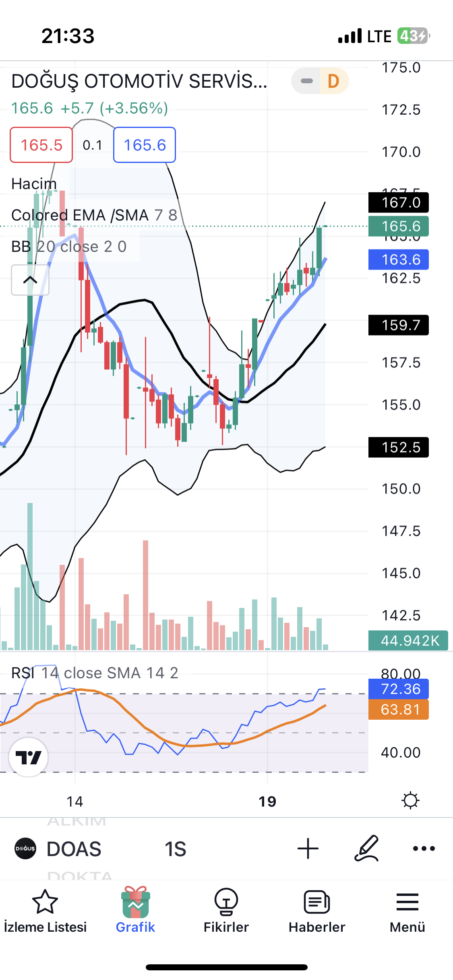Open Haberler tab
Image resolution: width=453 pixels, height=980 pixels.
coord(317,911)
